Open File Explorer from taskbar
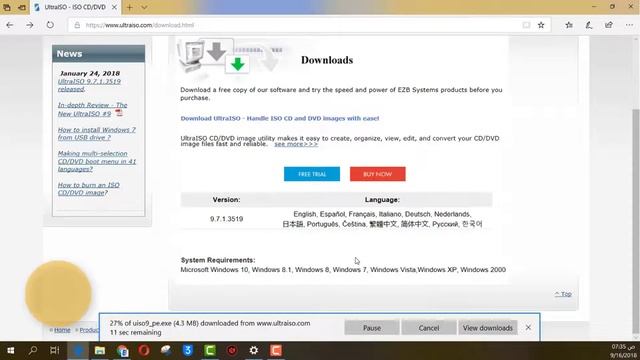Viewport: 640px width, 360px height. click(x=100, y=350)
